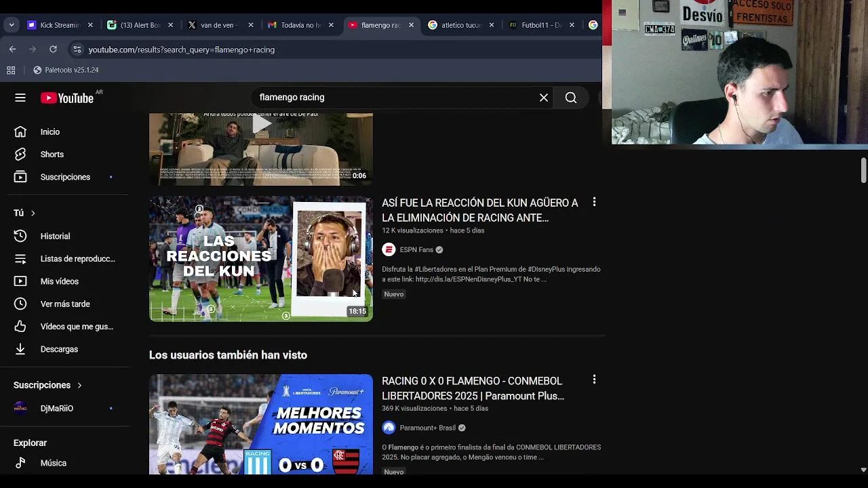The height and width of the screenshot is (488, 868).
Task: Click the ESPN Fans channel avatar
Action: (389, 250)
